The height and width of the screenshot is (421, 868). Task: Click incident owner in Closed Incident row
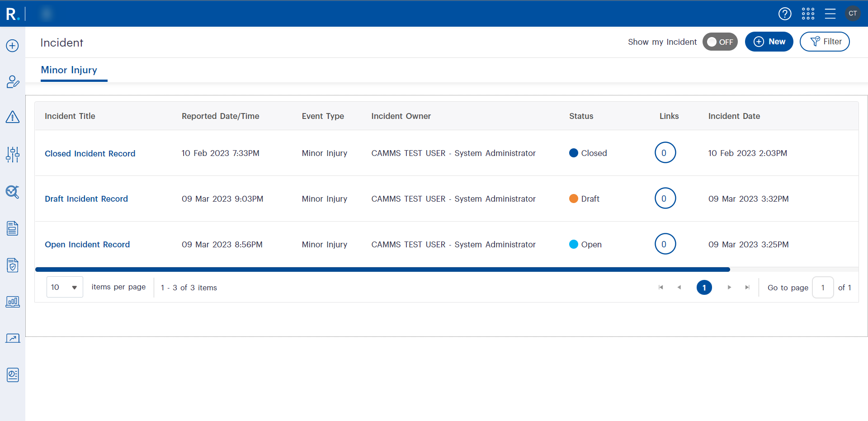click(x=453, y=153)
